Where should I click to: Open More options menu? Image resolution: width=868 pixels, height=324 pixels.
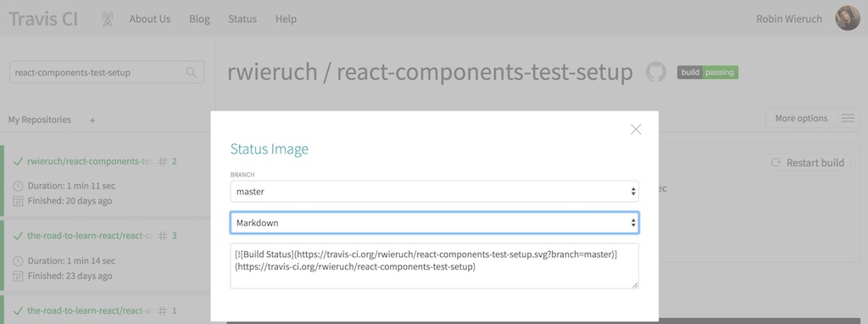click(801, 118)
